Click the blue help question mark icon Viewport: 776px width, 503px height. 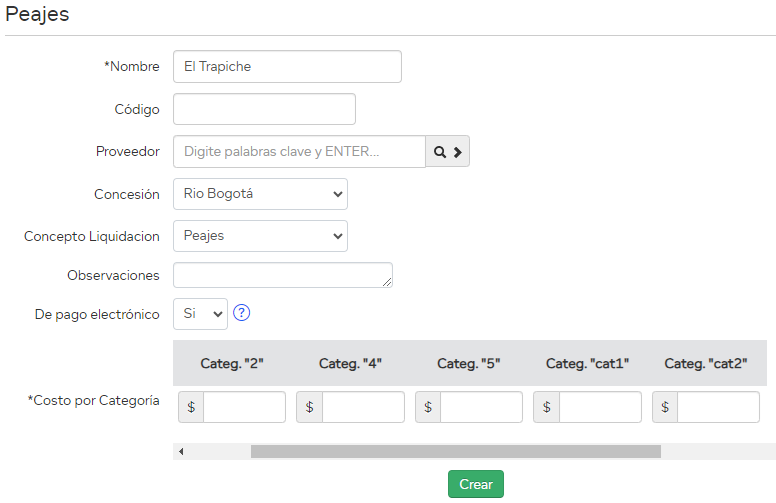point(241,313)
